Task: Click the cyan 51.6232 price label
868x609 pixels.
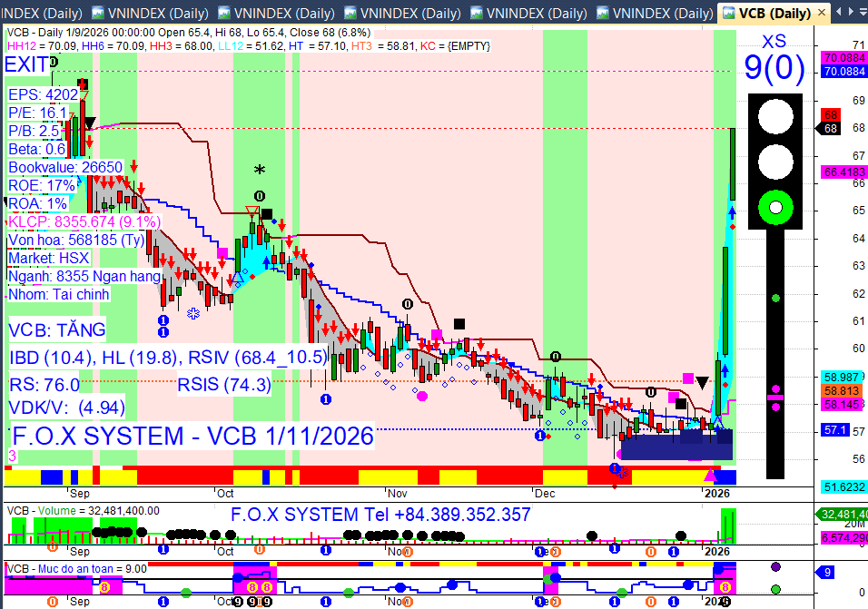Action: (x=843, y=487)
